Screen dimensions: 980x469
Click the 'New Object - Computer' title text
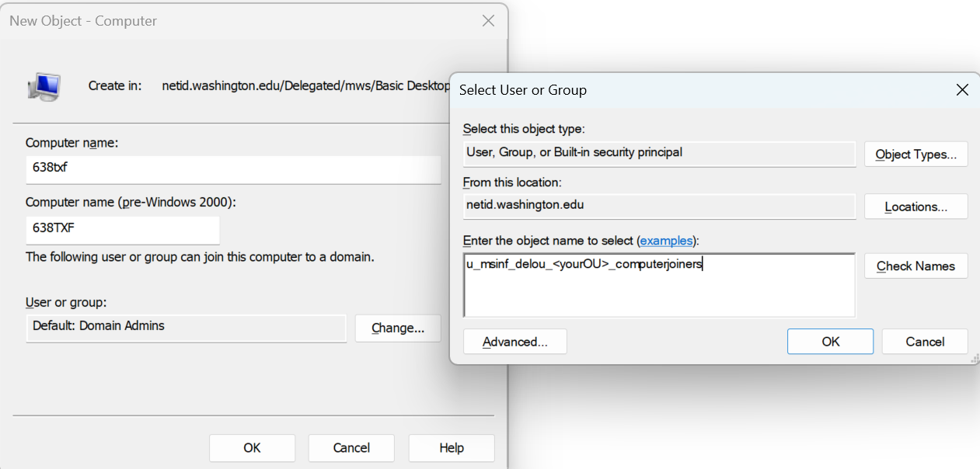(83, 21)
